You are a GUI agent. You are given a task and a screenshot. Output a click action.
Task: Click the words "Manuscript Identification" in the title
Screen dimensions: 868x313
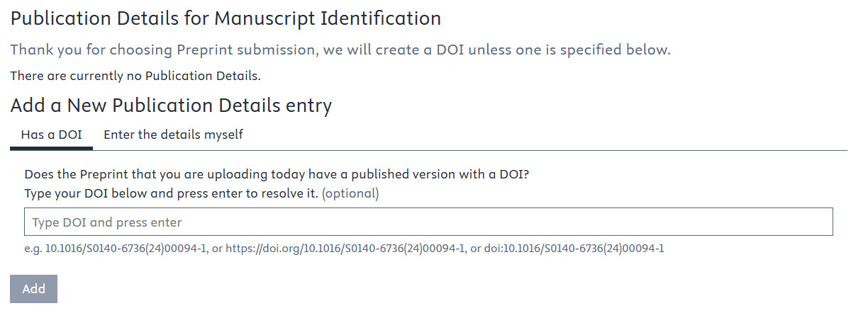click(328, 18)
